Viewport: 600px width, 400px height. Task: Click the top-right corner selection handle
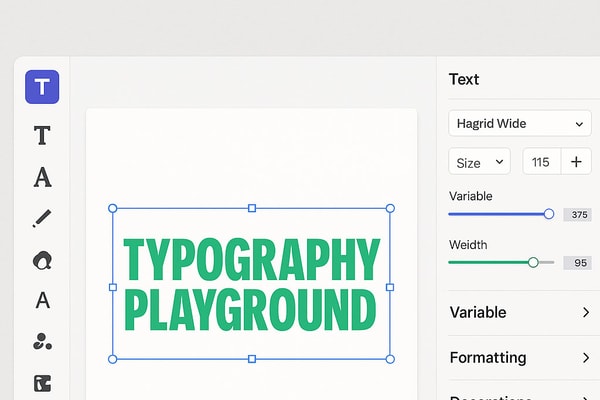pyautogui.click(x=390, y=208)
